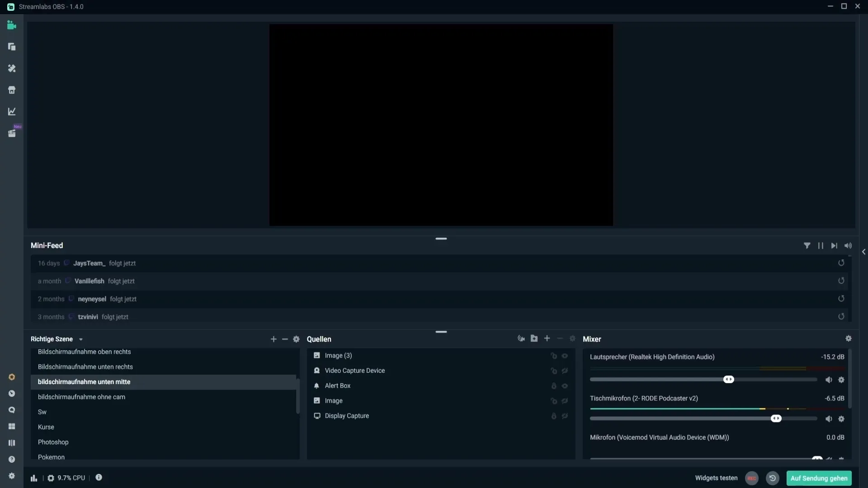
Task: Open performance stats bar chart icon
Action: pos(34,478)
